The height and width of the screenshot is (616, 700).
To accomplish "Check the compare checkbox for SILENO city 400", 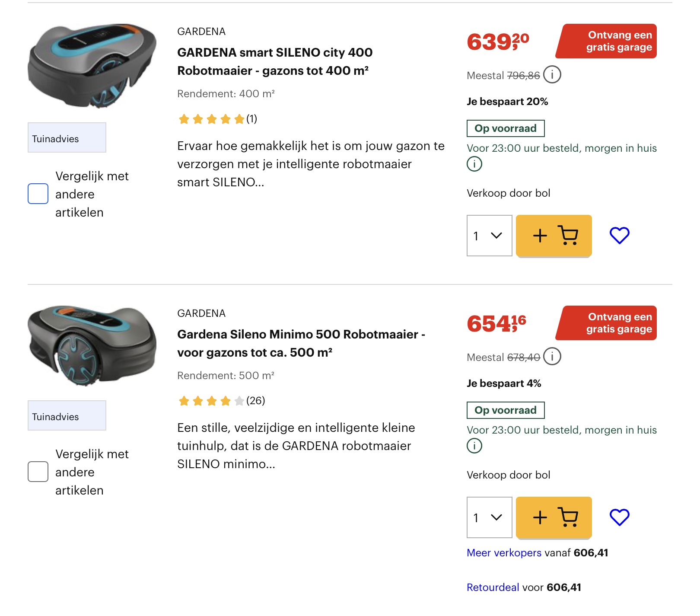I will coord(38,194).
